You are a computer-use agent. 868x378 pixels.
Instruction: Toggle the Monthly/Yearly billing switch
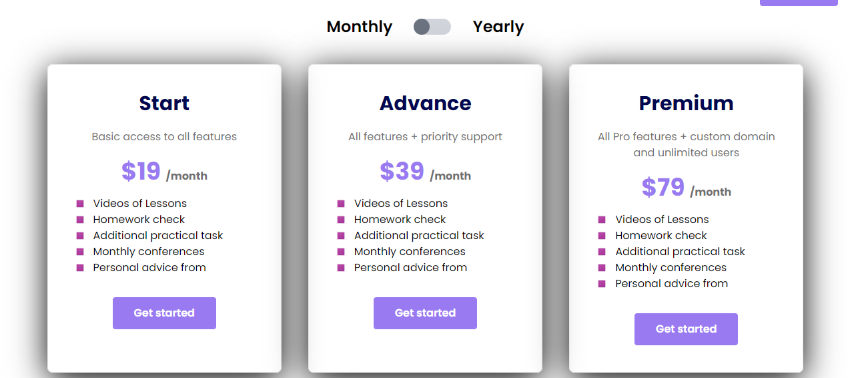[x=432, y=27]
